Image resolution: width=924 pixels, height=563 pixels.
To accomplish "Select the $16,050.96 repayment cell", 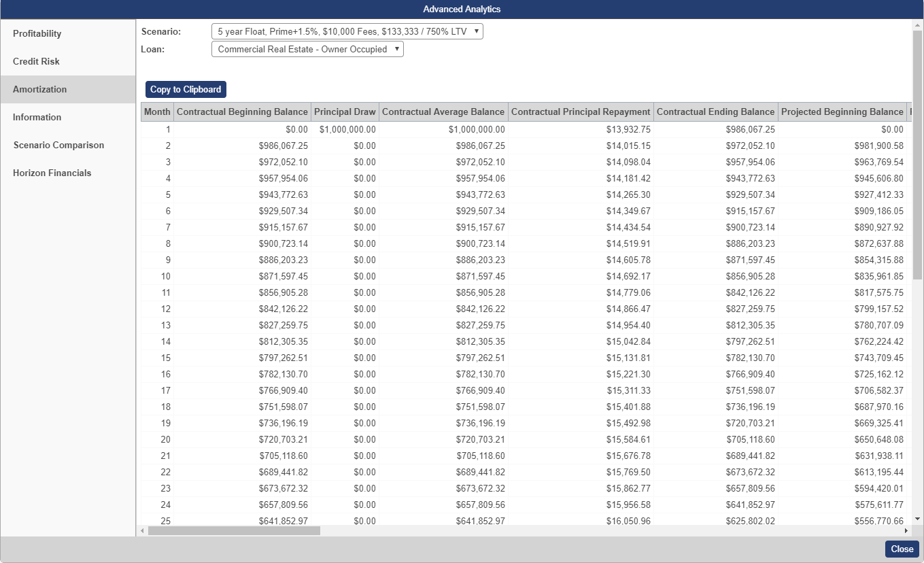I will click(x=581, y=520).
